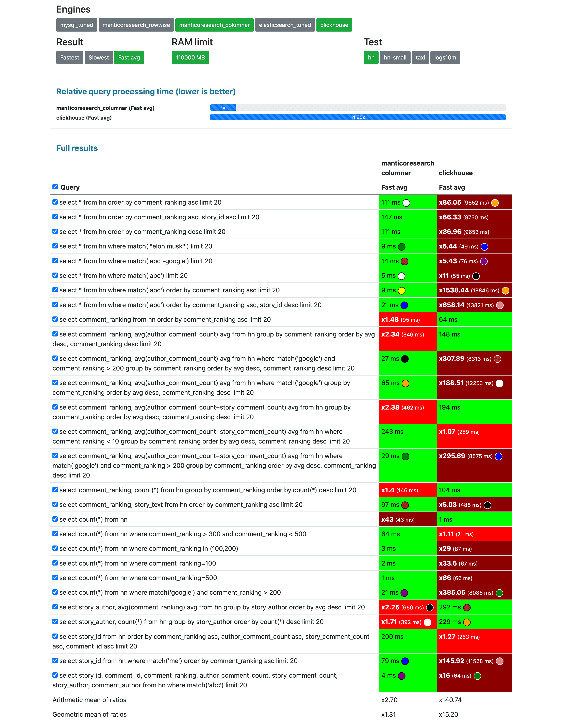
Task: Click the clickhouse 11.60x progress bar
Action: click(358, 117)
